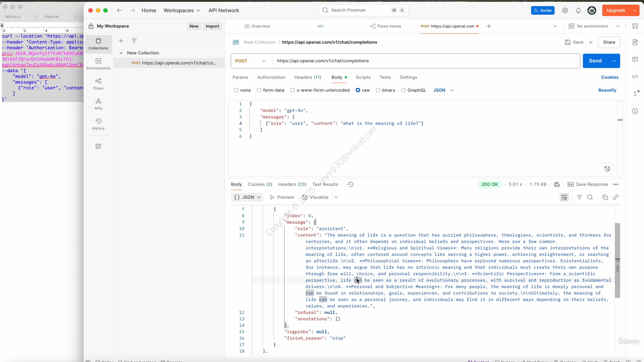Go back using the left arrow
The image size is (644, 362).
(119, 10)
